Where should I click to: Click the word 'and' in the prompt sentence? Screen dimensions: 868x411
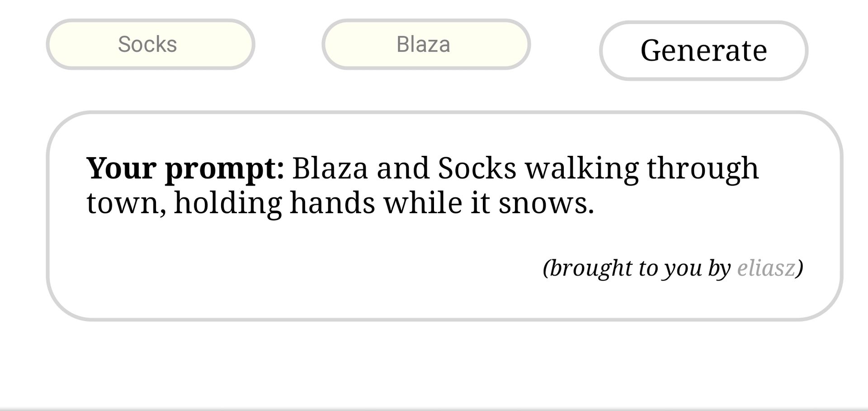pyautogui.click(x=403, y=168)
